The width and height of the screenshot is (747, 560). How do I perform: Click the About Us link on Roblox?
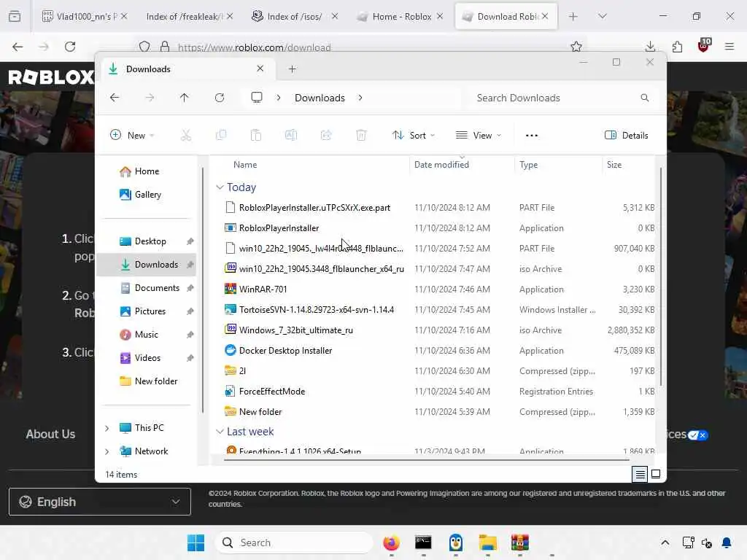[50, 435]
